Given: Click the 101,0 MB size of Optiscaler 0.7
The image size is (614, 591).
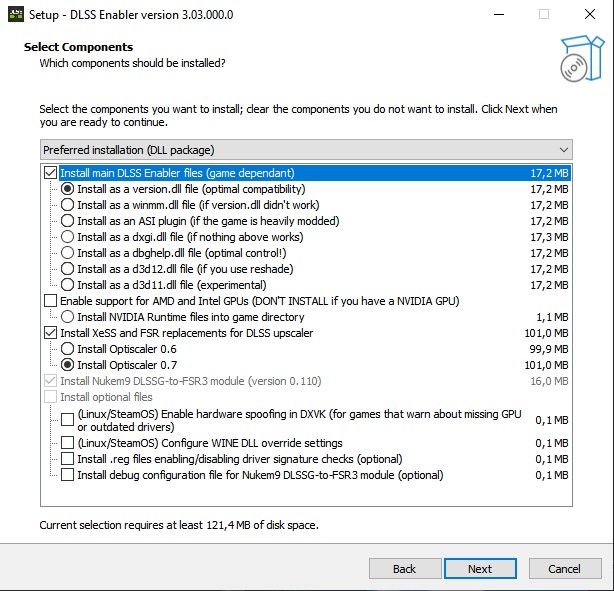Looking at the screenshot, I should 546,365.
